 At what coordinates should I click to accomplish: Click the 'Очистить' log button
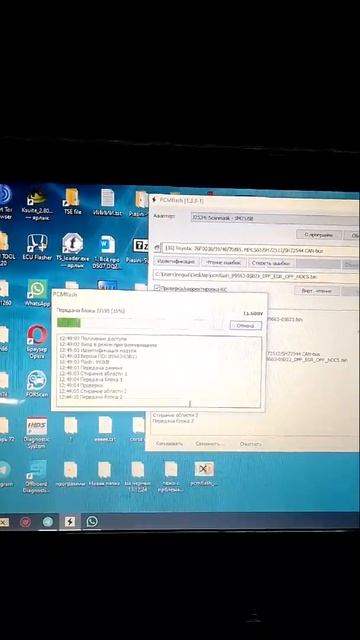coord(251,443)
